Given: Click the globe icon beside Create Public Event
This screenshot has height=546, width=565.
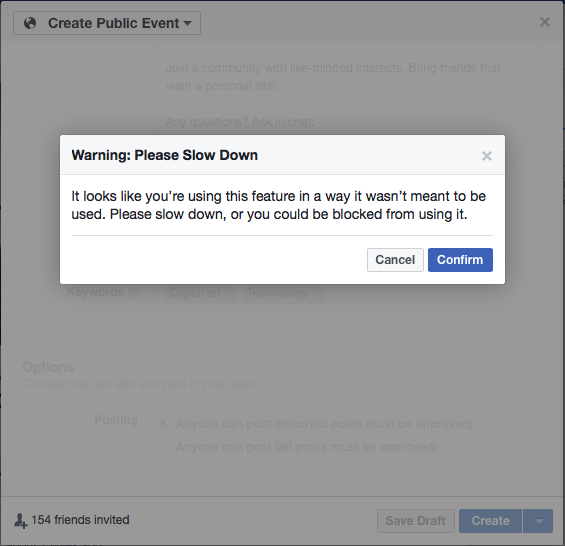Looking at the screenshot, I should [x=30, y=23].
